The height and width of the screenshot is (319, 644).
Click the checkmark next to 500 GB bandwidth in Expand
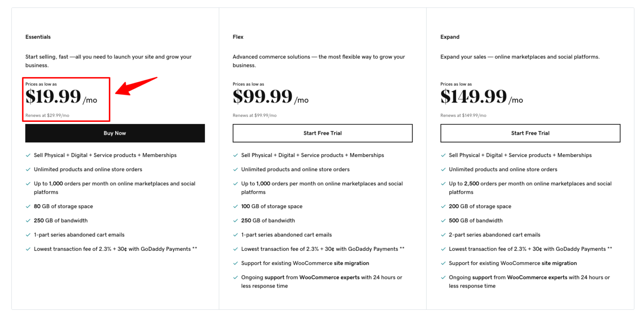[443, 220]
